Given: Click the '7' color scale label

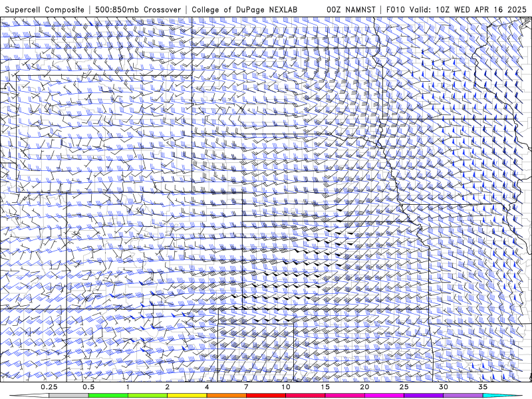Looking at the screenshot, I should [246, 387].
